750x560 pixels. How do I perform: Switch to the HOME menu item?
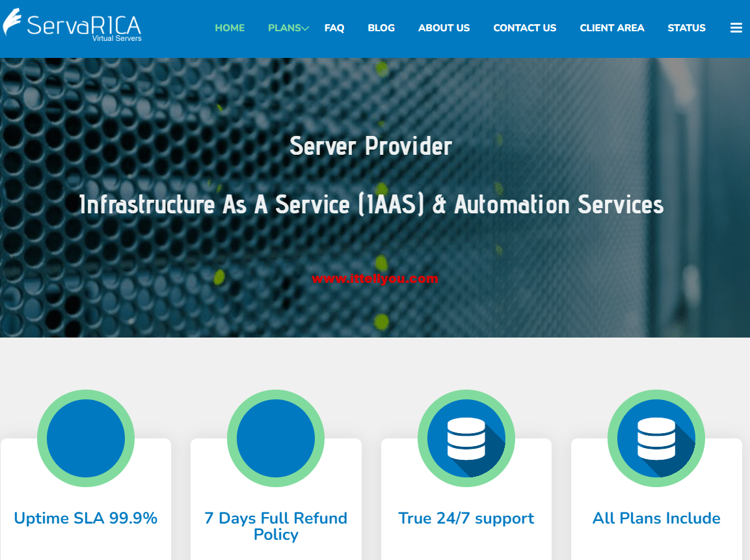coord(230,27)
